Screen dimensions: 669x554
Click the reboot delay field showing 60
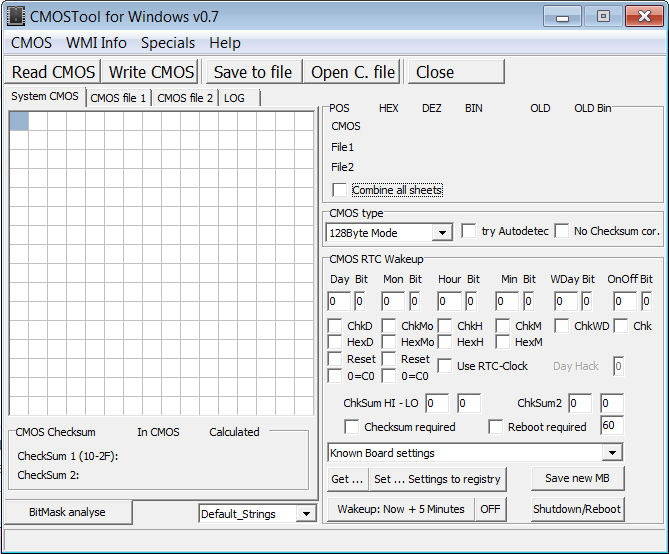(x=612, y=426)
